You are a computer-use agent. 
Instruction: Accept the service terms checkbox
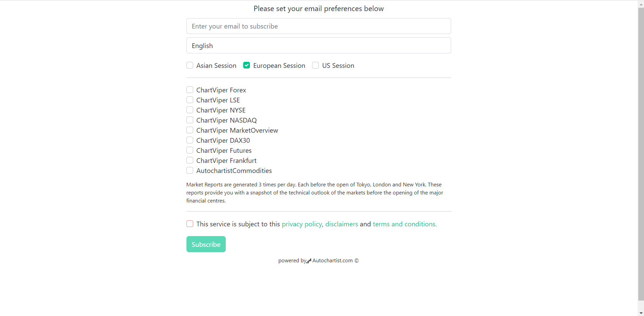tap(190, 224)
